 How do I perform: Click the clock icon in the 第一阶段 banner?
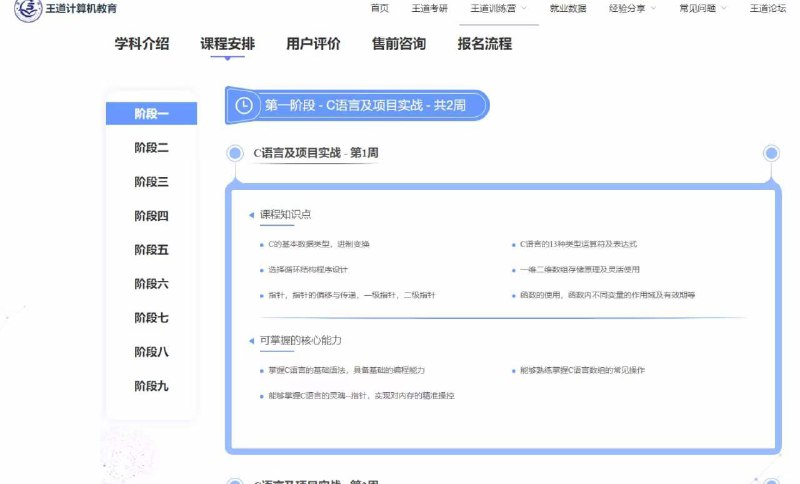tap(244, 106)
